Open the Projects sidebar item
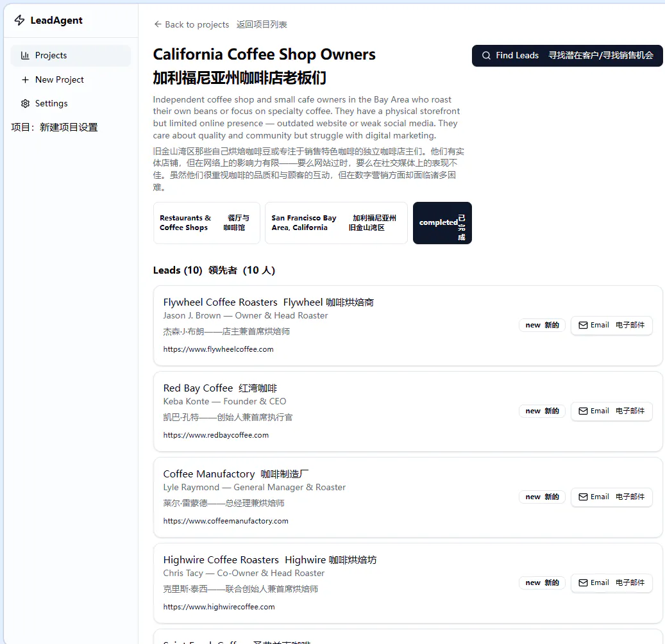Image resolution: width=665 pixels, height=644 pixels. [x=71, y=56]
